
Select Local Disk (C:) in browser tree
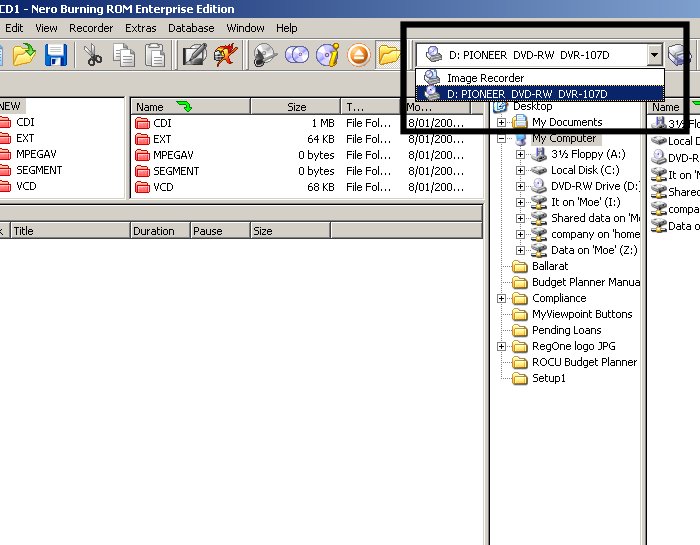[585, 170]
